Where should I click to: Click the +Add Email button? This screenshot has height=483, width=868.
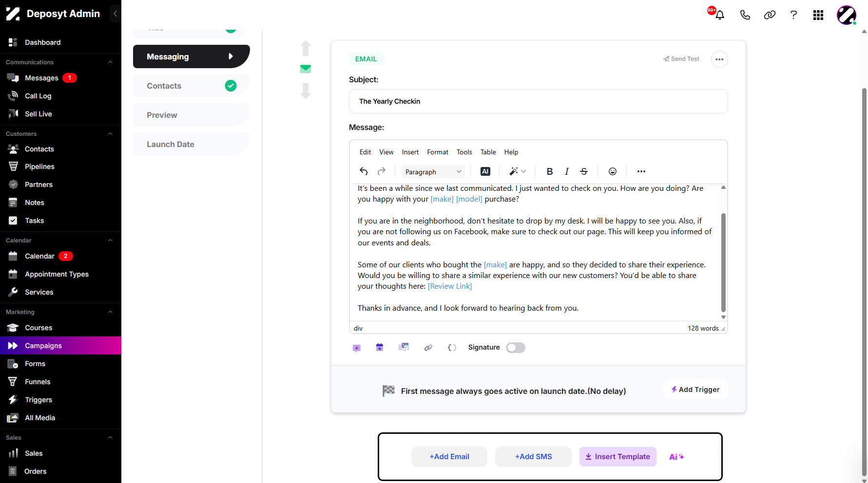tap(449, 457)
